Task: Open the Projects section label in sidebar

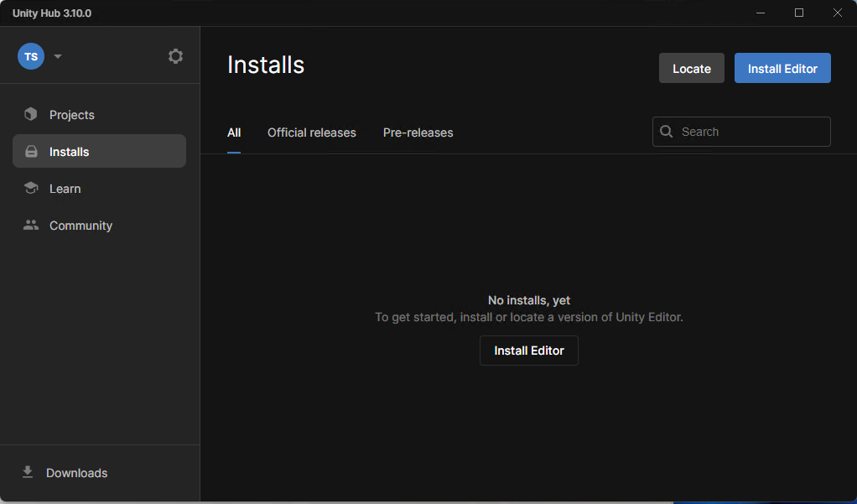Action: pos(72,115)
